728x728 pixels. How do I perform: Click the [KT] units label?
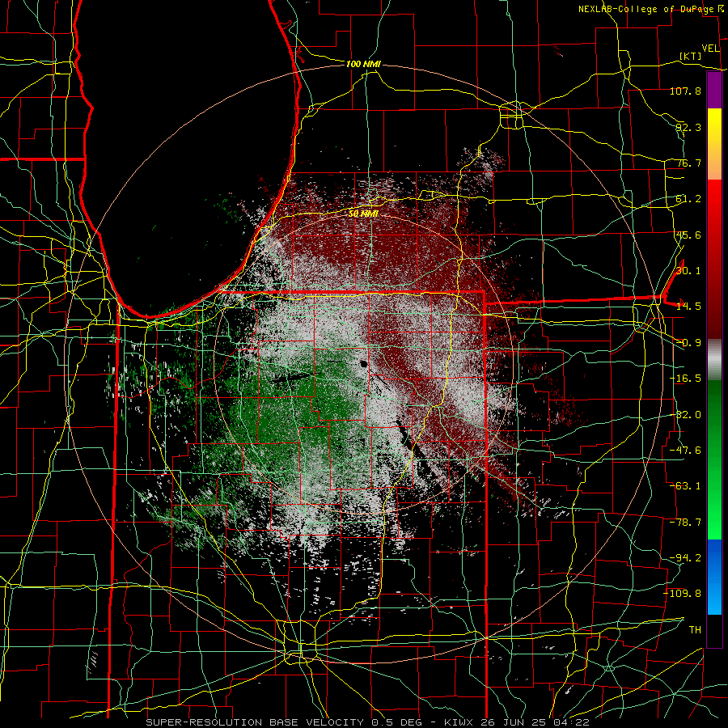(691, 56)
